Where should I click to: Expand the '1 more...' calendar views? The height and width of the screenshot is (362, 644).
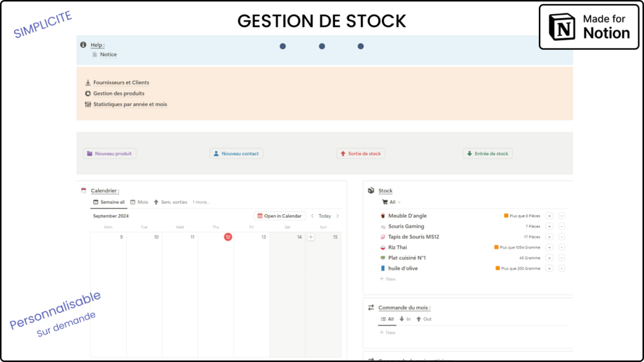tap(201, 202)
